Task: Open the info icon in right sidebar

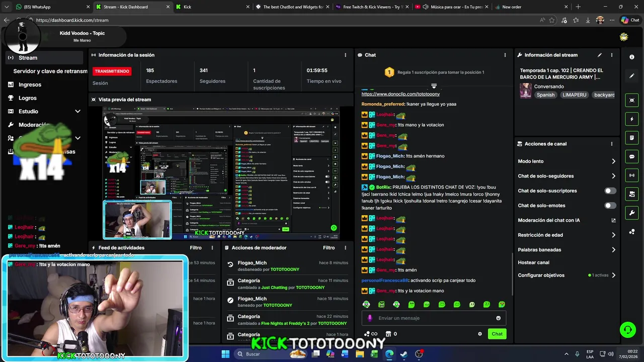Action: (x=632, y=57)
